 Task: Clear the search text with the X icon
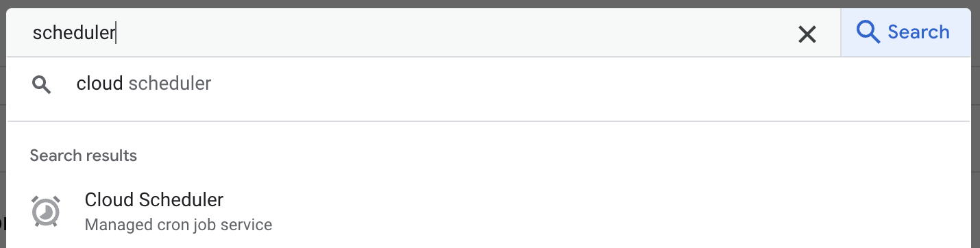click(x=807, y=34)
